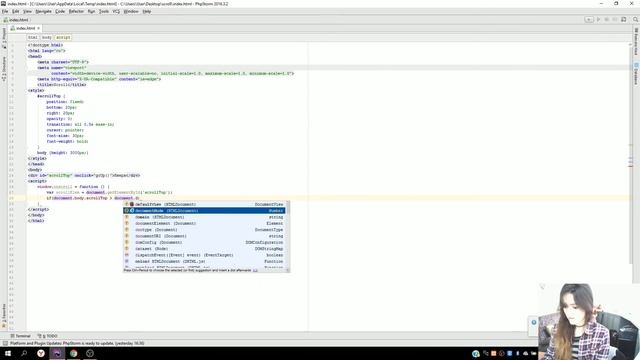
Task: Choose documentURI completion suggestion
Action: [204, 236]
